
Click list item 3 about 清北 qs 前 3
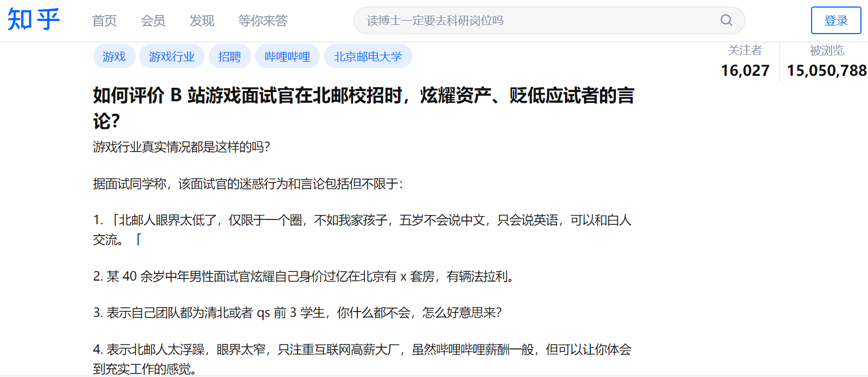pos(297,313)
